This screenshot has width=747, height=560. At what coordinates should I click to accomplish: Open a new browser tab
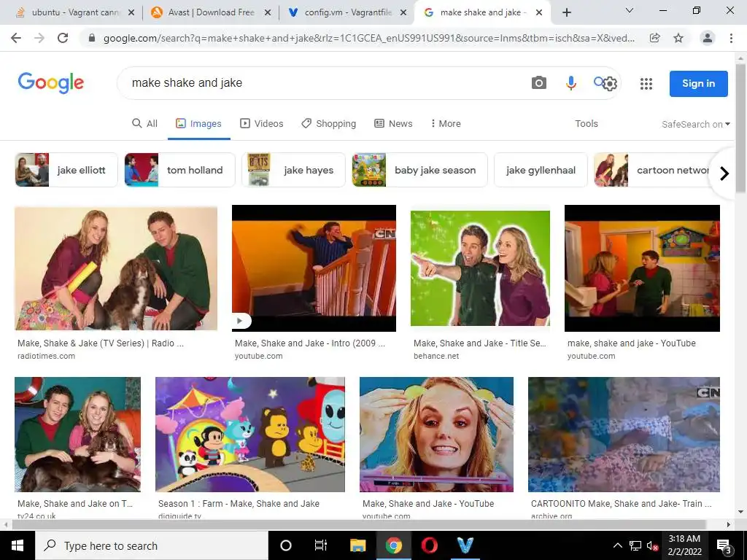[566, 12]
